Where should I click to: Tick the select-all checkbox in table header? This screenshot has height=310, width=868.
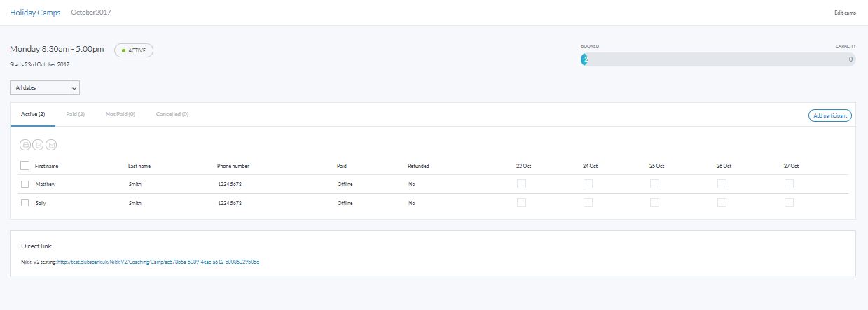point(25,166)
